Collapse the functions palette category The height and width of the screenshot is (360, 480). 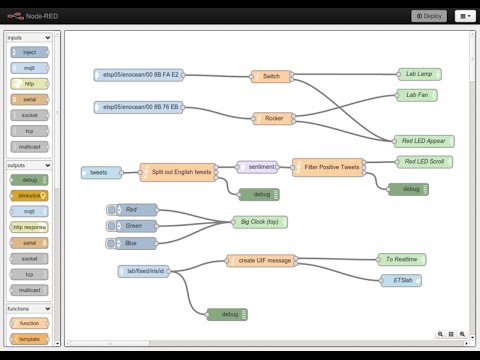pyautogui.click(x=29, y=309)
